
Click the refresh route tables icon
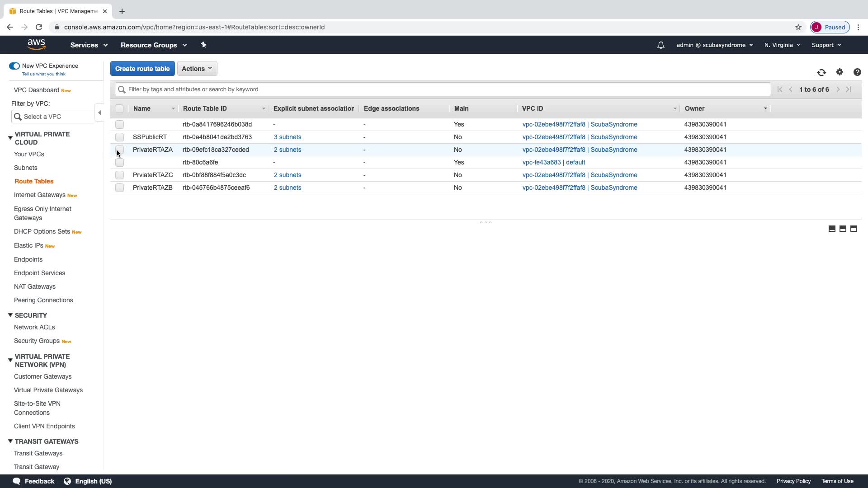[x=821, y=72]
